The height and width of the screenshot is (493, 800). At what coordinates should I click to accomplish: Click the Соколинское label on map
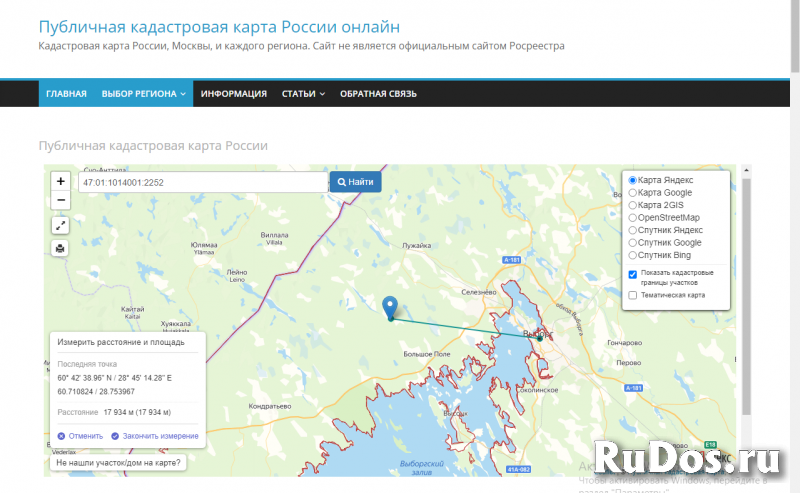pyautogui.click(x=537, y=390)
